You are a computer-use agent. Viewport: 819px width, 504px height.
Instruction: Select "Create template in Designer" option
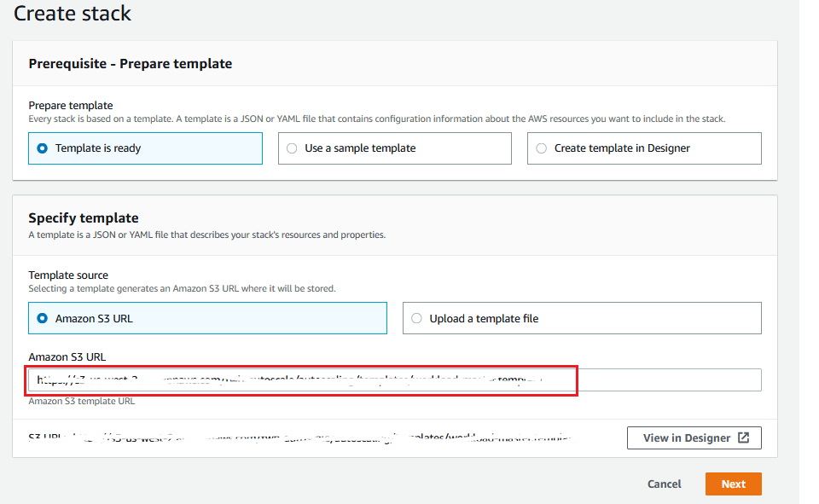click(542, 148)
